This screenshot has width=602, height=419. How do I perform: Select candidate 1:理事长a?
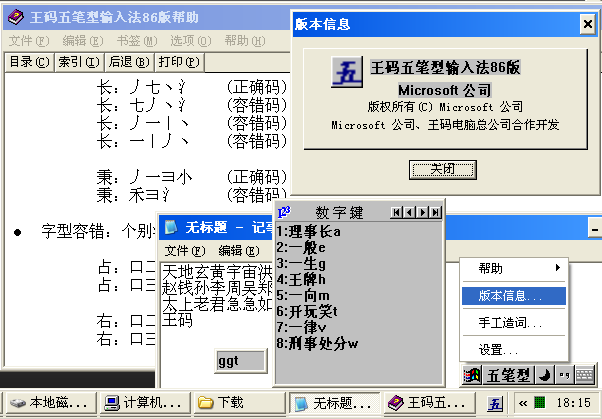coord(308,232)
